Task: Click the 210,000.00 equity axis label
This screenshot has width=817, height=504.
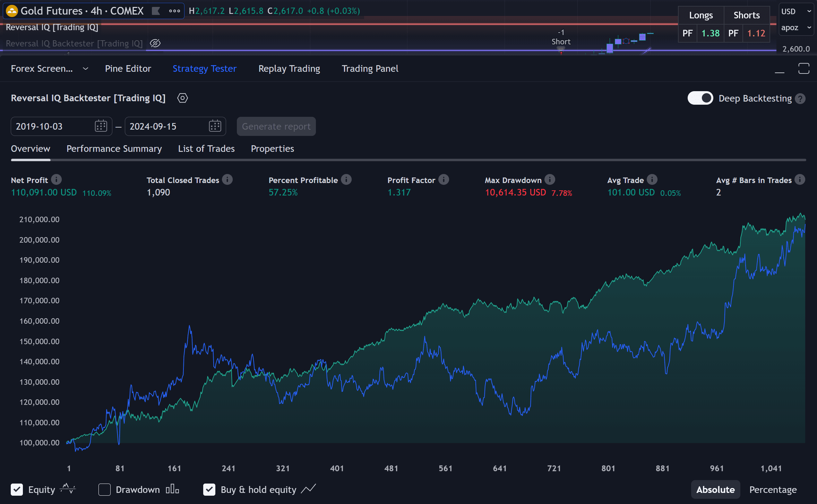Action: pos(39,219)
